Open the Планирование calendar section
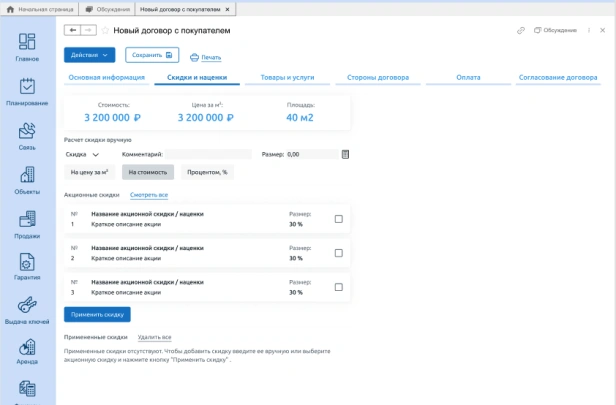 [x=27, y=91]
